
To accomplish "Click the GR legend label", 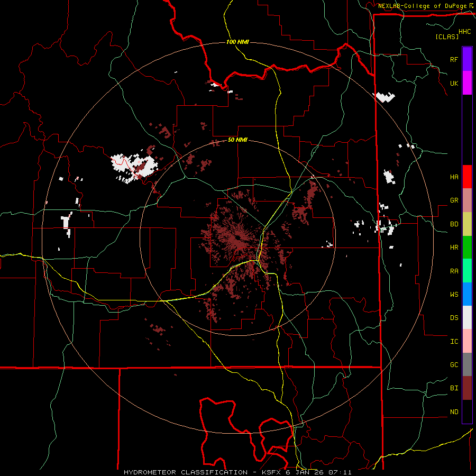I will [x=454, y=200].
